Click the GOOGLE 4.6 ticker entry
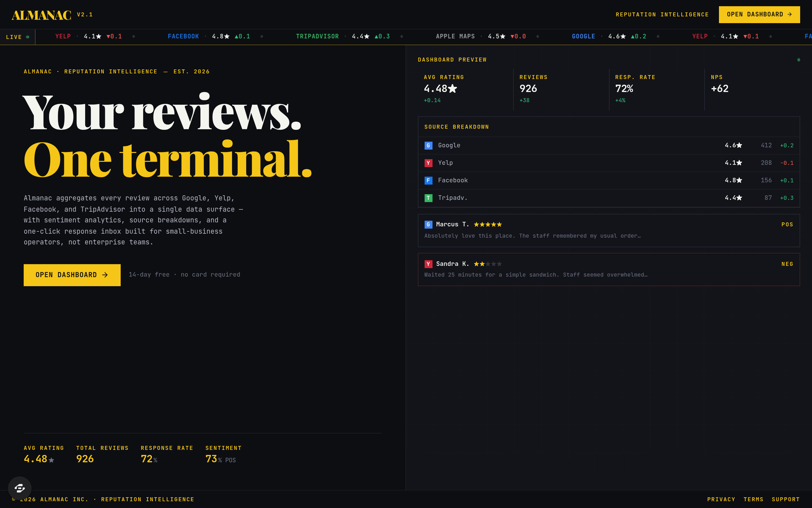This screenshot has width=812, height=508. pyautogui.click(x=609, y=37)
